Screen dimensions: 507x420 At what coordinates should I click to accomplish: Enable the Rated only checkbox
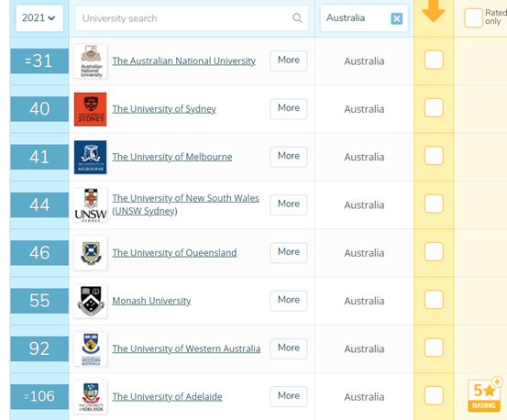point(473,17)
